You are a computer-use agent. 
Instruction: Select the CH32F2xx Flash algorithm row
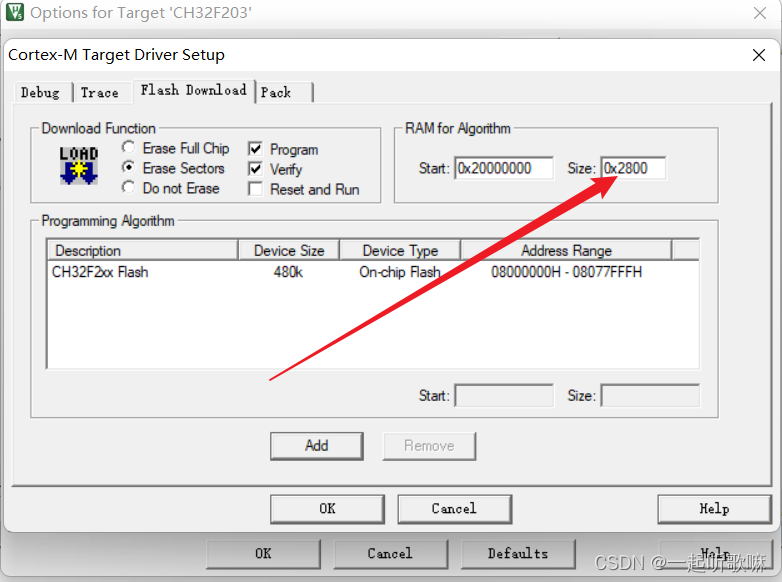pyautogui.click(x=373, y=272)
